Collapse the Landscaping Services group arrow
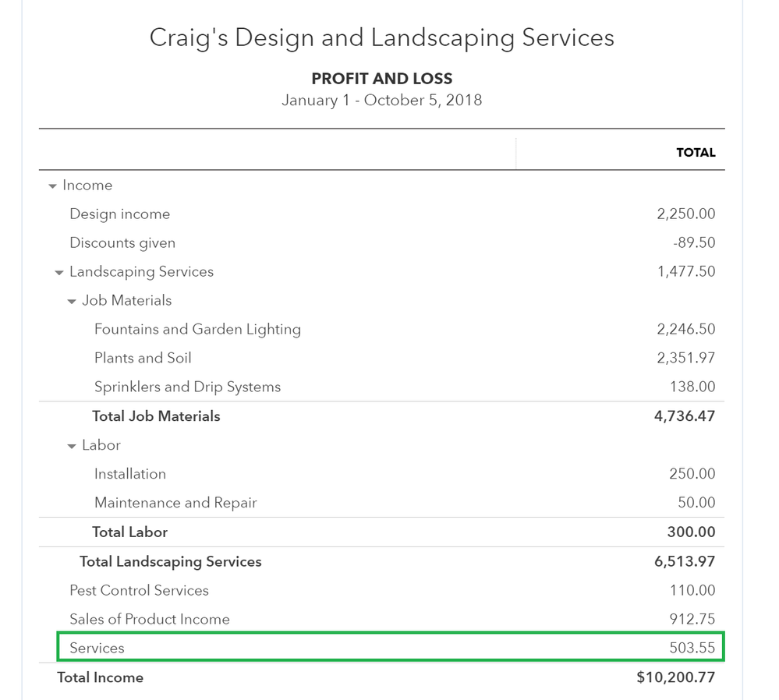Image resolution: width=779 pixels, height=700 pixels. click(x=59, y=273)
